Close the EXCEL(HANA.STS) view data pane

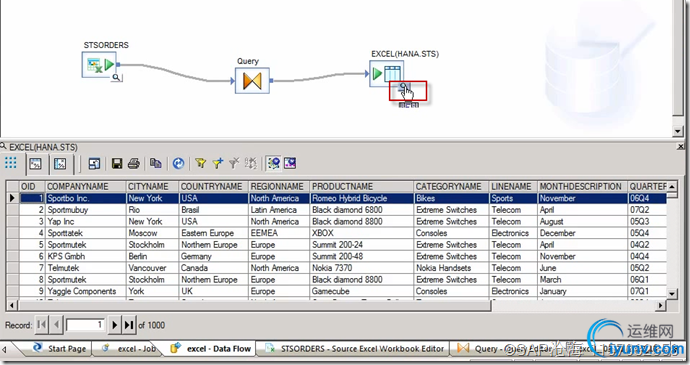680,147
